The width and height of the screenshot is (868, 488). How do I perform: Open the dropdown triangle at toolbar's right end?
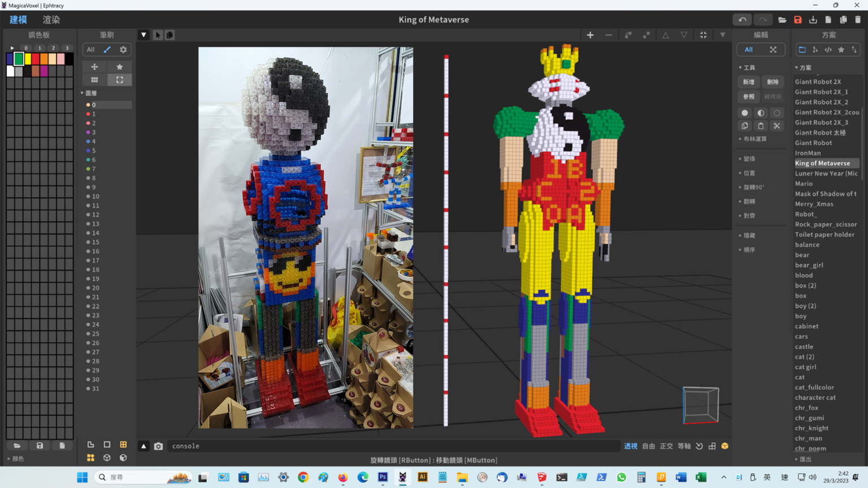tap(723, 35)
